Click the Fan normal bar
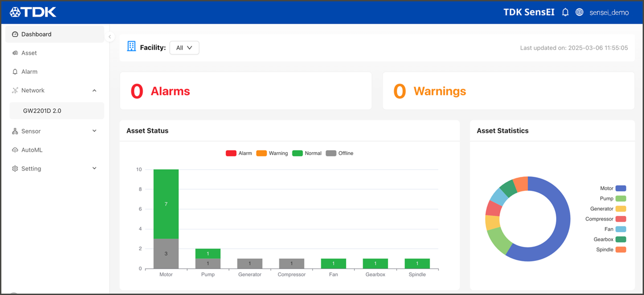Screen dimensions: 644x295 coord(333,264)
